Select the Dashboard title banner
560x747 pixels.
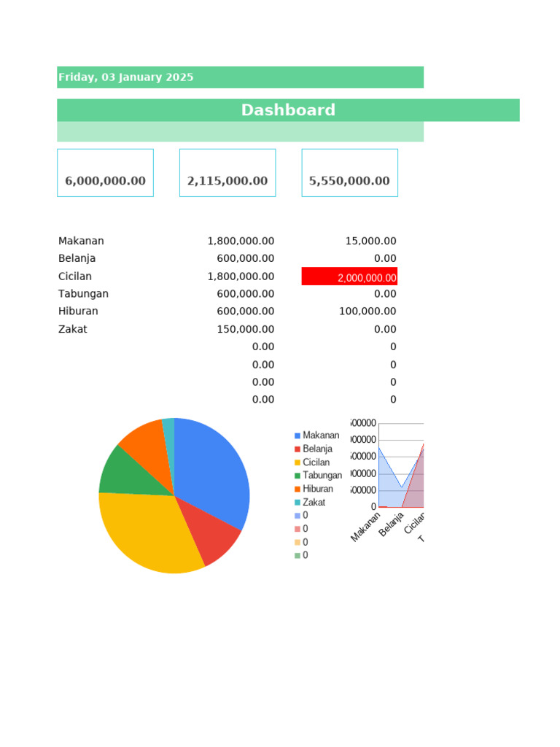[288, 110]
